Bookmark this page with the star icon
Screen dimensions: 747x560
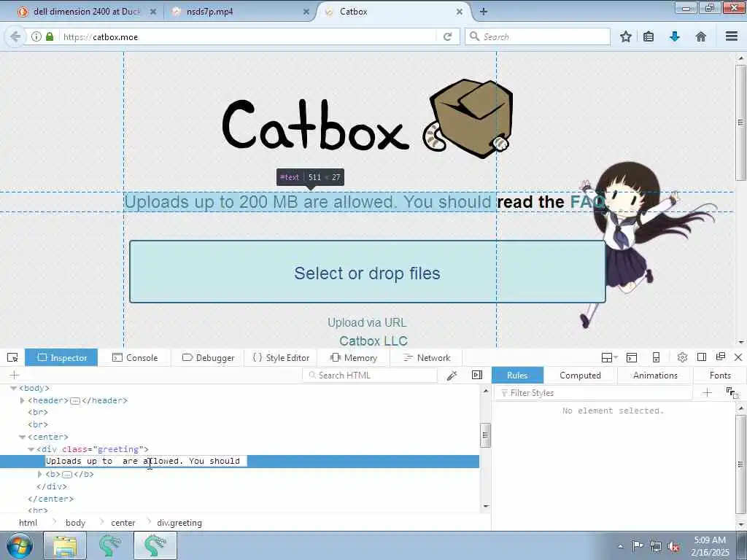click(x=625, y=36)
